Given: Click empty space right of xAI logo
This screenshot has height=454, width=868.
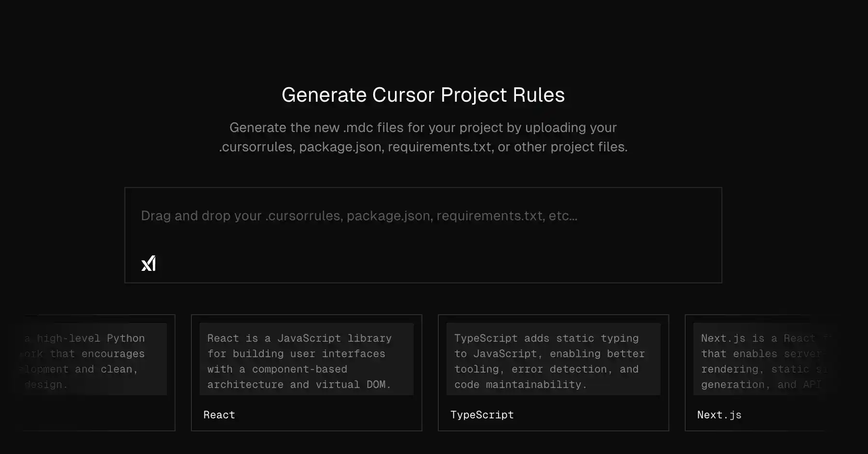Looking at the screenshot, I should click(x=434, y=263).
